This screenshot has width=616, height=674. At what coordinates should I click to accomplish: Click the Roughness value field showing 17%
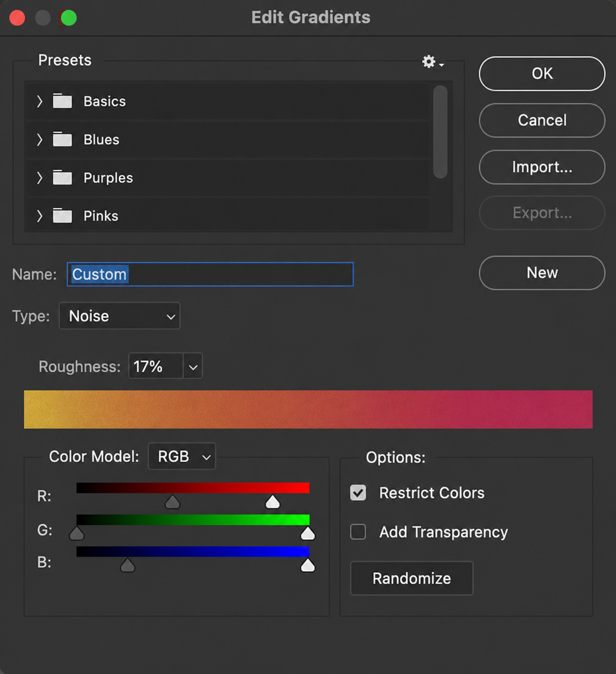pyautogui.click(x=156, y=367)
